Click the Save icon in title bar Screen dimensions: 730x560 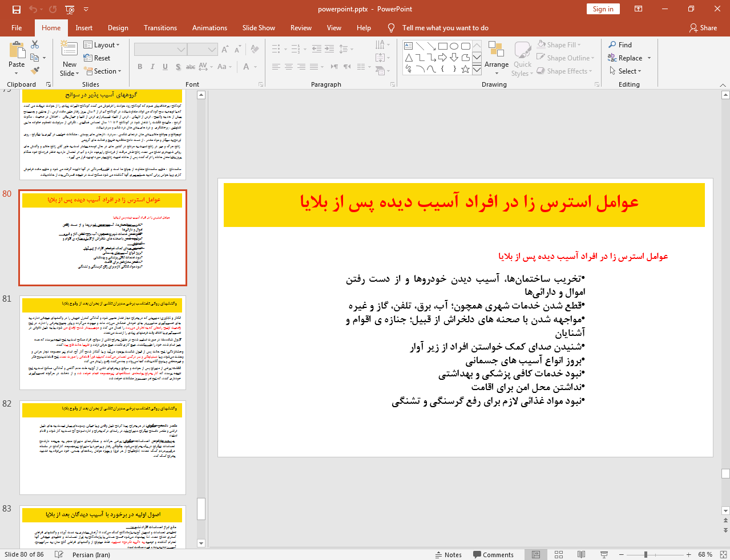17,9
